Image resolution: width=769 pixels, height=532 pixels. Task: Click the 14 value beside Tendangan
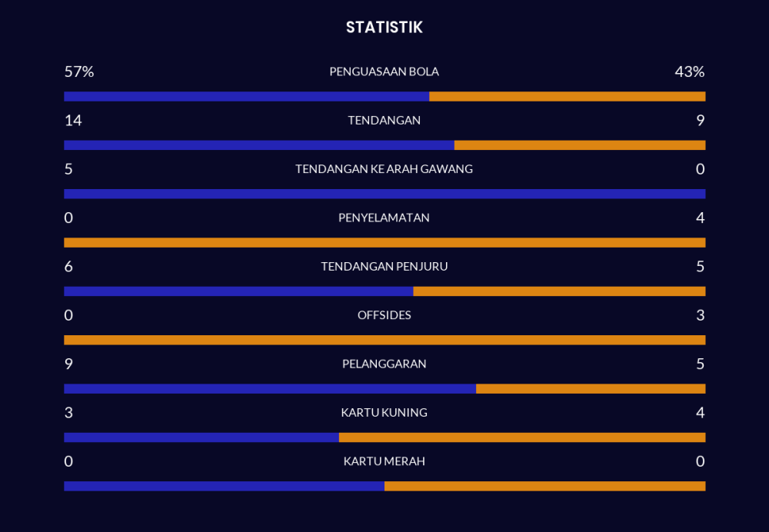[73, 120]
